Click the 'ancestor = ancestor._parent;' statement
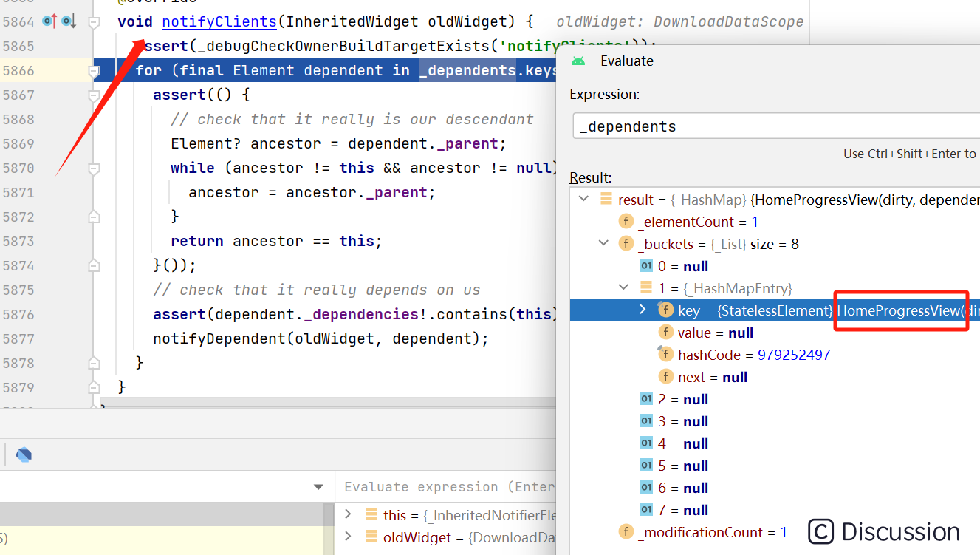980x555 pixels. [312, 193]
